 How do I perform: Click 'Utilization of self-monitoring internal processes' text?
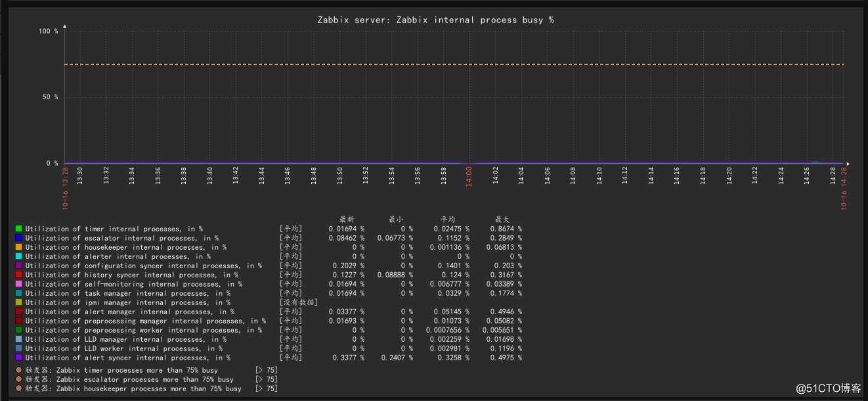point(134,284)
